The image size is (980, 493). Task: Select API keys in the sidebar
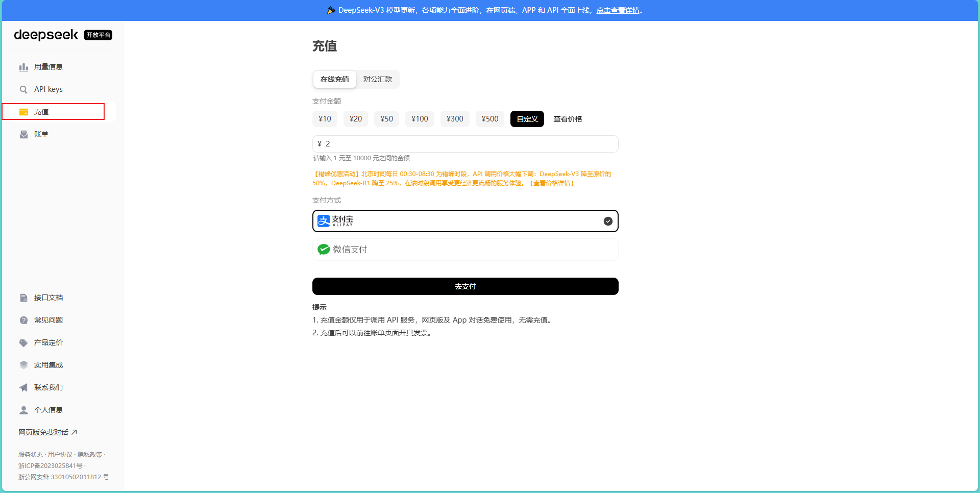tap(48, 89)
